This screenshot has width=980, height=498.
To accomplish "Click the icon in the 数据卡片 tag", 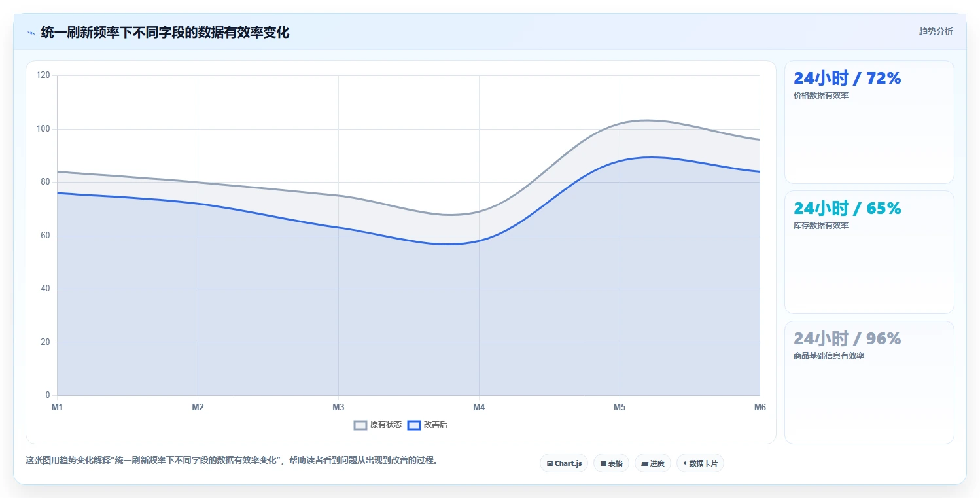I will (685, 463).
